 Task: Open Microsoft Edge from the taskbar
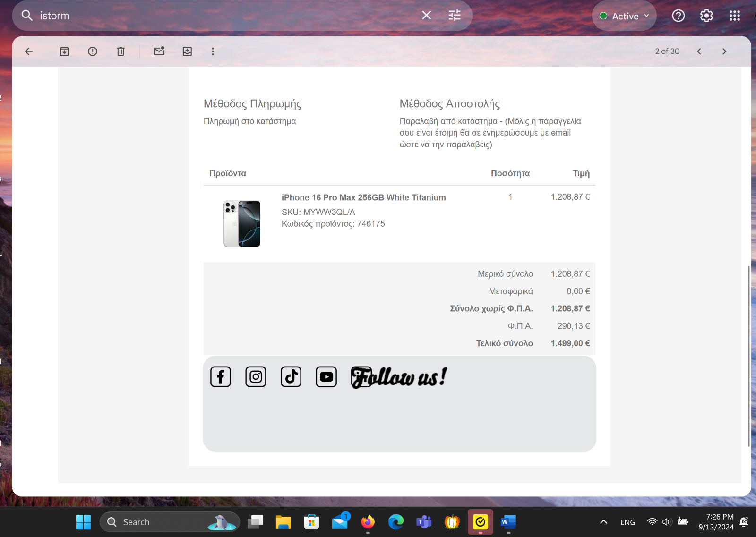coord(396,522)
